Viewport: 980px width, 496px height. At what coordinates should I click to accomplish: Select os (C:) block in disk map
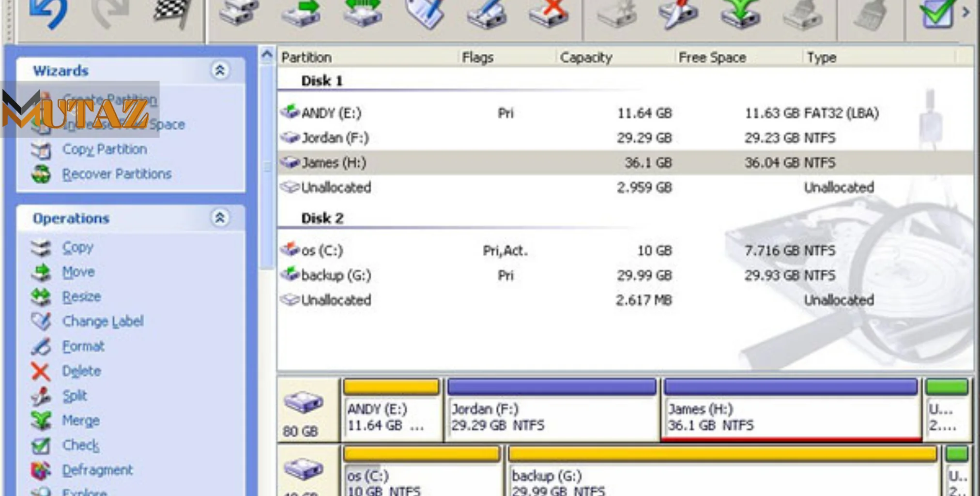[422, 470]
